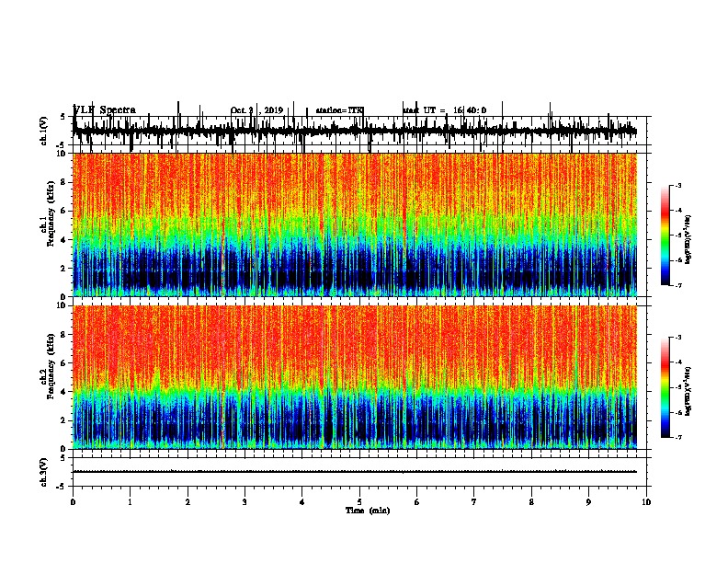Click the "4" tick label on time axis

point(302,502)
